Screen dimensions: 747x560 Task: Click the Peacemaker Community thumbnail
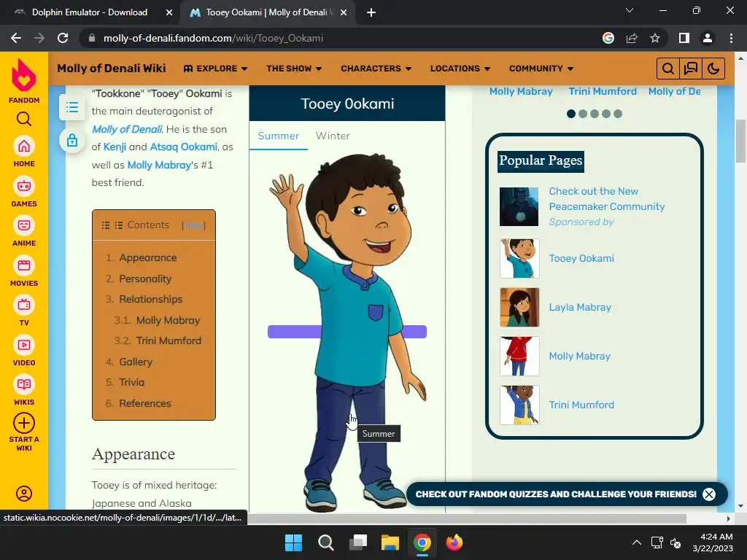click(519, 206)
